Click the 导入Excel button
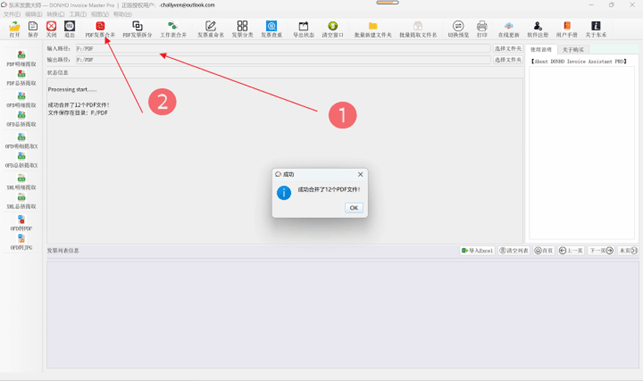The height and width of the screenshot is (381, 643). pyautogui.click(x=477, y=251)
